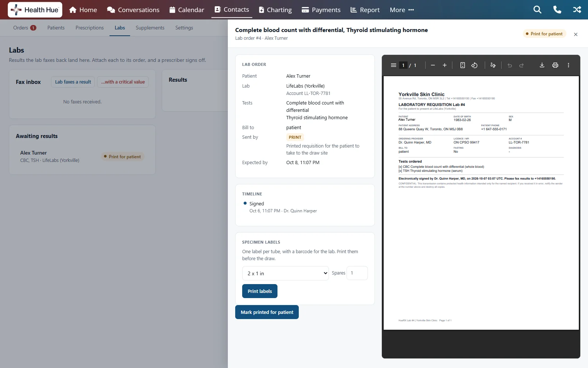Expand the More menu

tap(402, 10)
